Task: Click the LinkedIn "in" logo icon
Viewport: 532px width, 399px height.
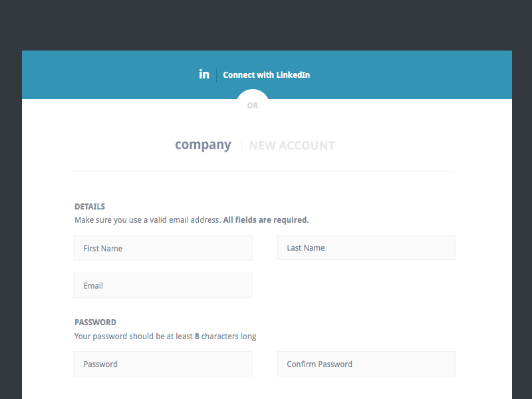Action: [204, 74]
